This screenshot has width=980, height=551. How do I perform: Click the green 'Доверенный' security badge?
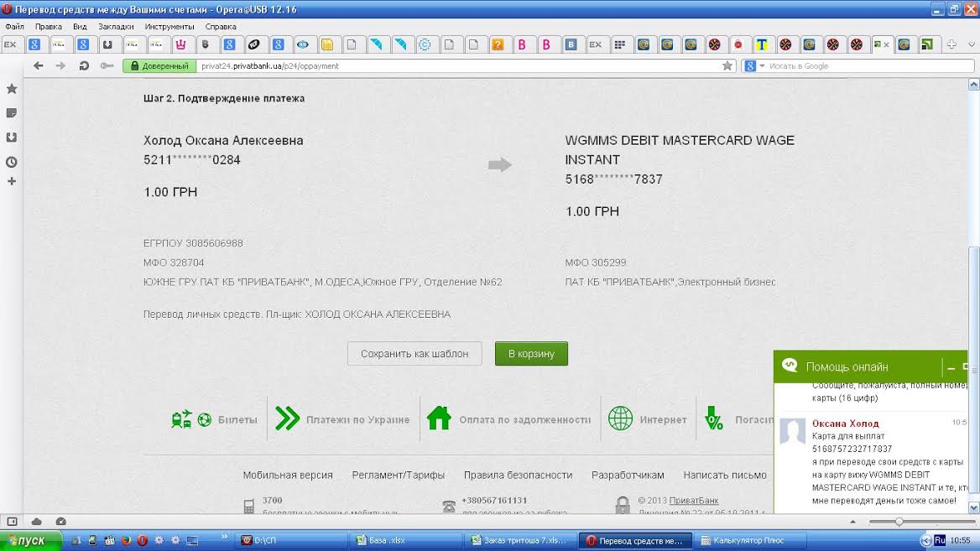click(x=159, y=65)
